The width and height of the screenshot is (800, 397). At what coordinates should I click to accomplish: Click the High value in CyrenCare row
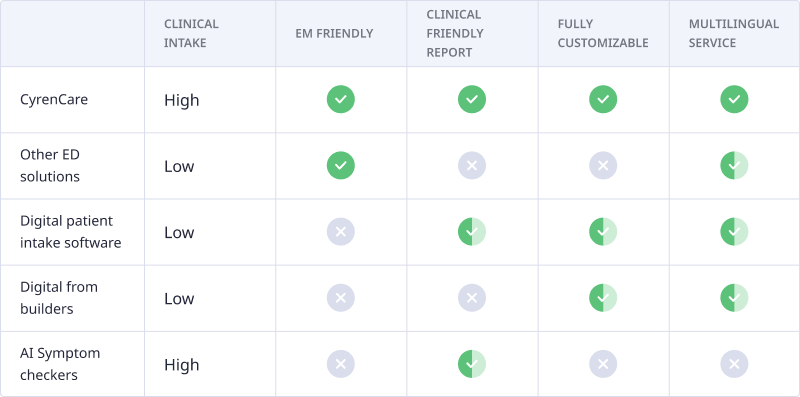(x=182, y=100)
